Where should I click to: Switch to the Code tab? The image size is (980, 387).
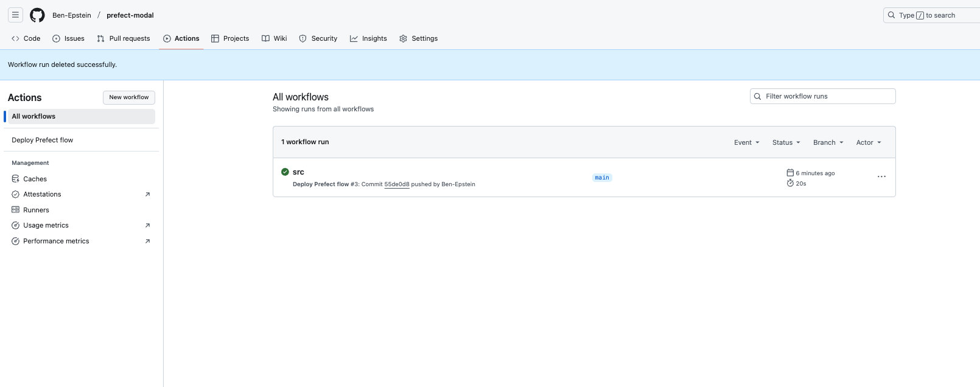(26, 38)
